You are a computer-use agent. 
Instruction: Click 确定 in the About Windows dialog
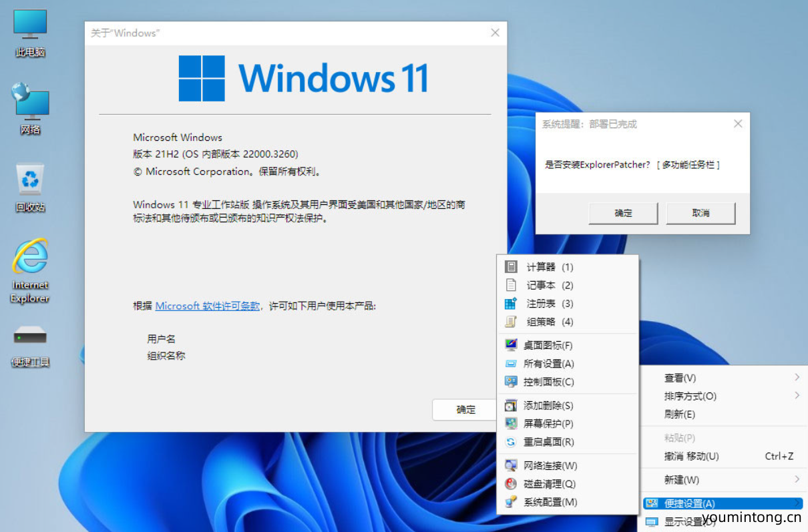coord(465,410)
